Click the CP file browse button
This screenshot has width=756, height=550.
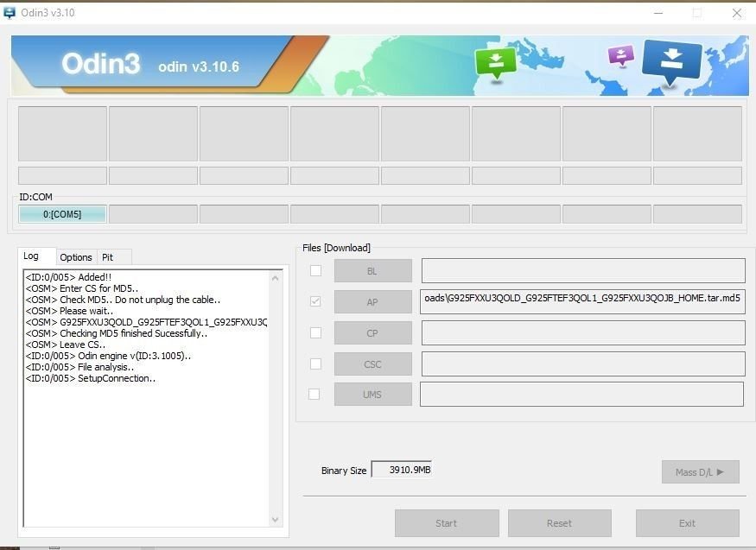click(x=372, y=333)
